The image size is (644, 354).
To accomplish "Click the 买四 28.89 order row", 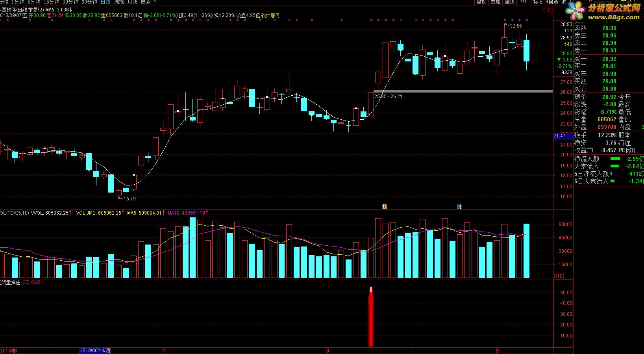I will tap(609, 82).
